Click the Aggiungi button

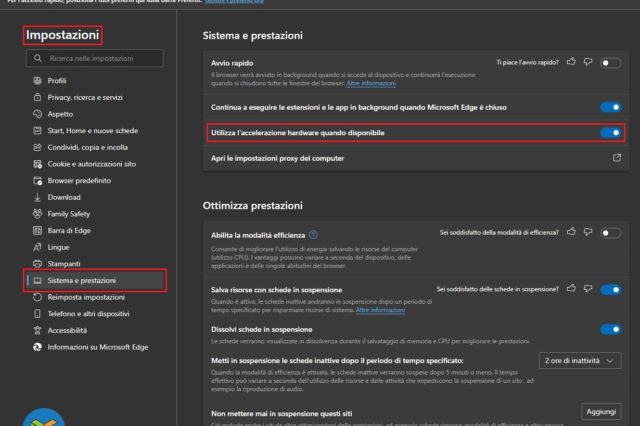tap(601, 411)
